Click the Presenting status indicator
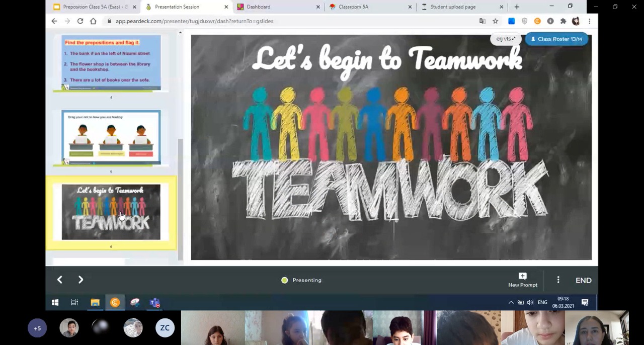The image size is (644, 345). 301,280
